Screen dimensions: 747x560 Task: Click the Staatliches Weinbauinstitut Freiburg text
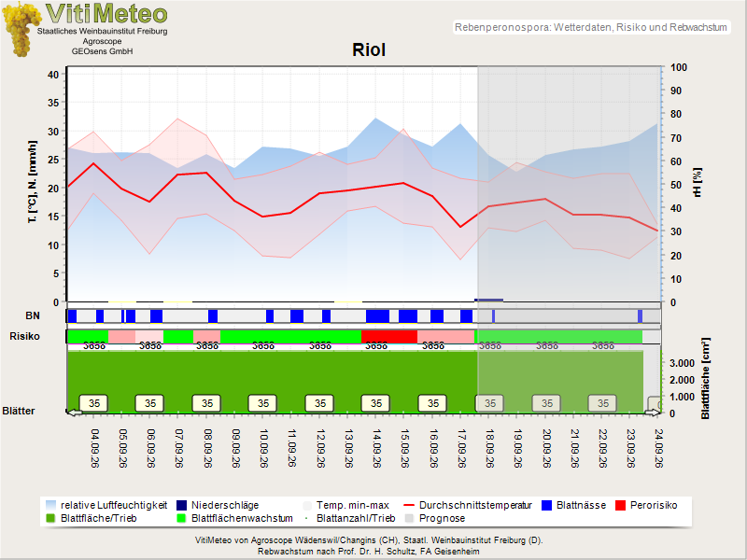(103, 32)
